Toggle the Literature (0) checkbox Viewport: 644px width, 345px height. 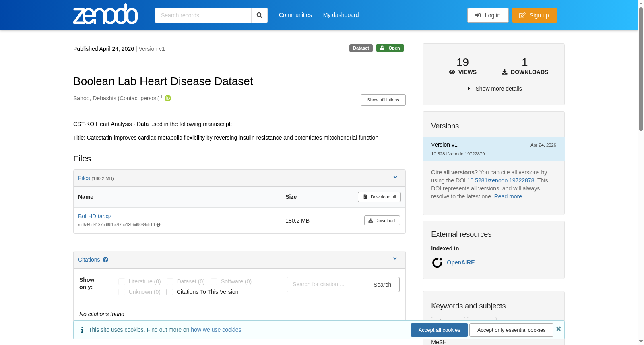(122, 281)
